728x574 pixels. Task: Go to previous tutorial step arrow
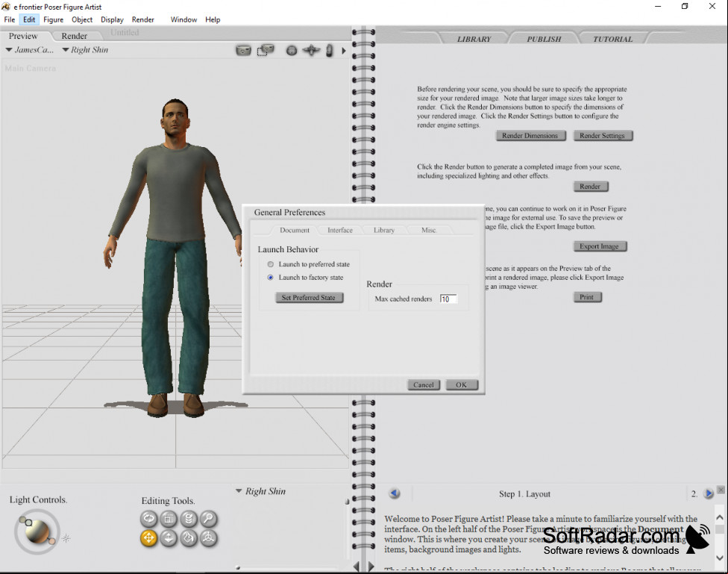click(x=395, y=493)
